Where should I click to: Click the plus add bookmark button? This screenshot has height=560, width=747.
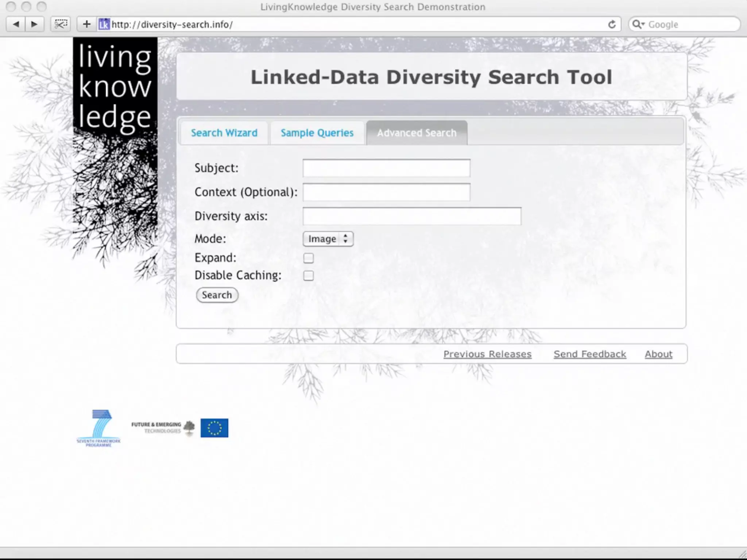[86, 24]
